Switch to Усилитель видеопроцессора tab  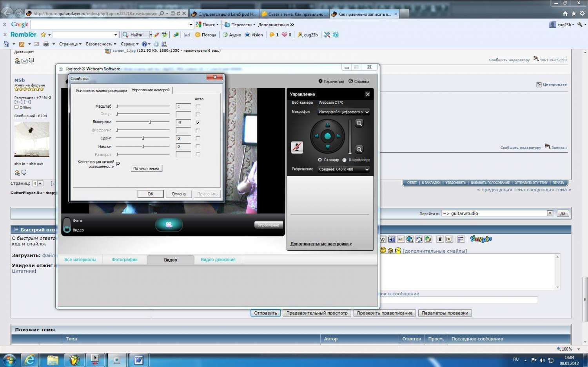pyautogui.click(x=101, y=90)
